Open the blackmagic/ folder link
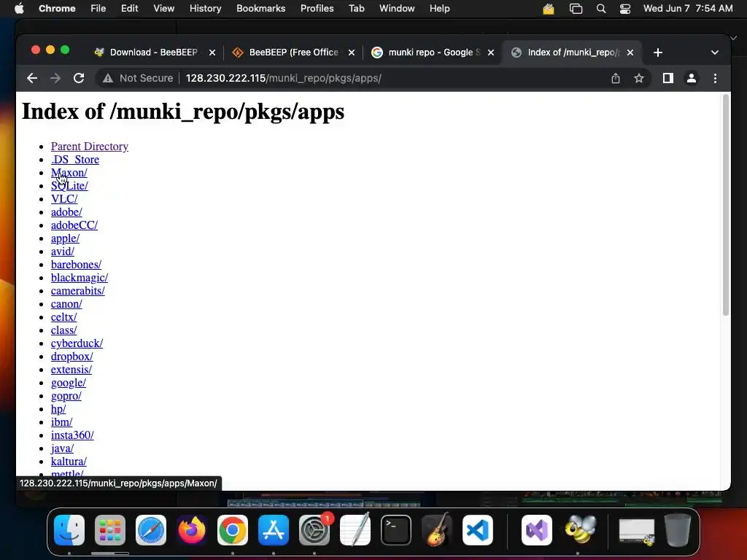Screen dimensions: 747x560 pos(80,278)
